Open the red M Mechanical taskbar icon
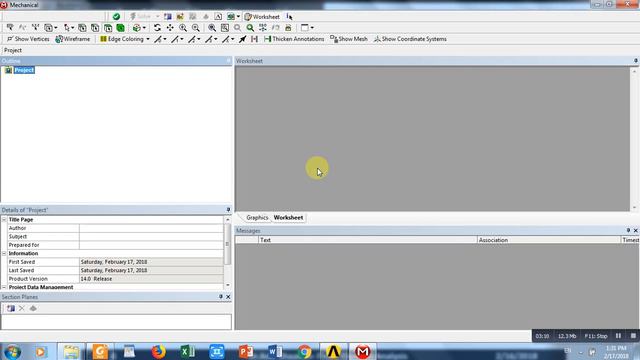This screenshot has width=640, height=360. point(362,351)
